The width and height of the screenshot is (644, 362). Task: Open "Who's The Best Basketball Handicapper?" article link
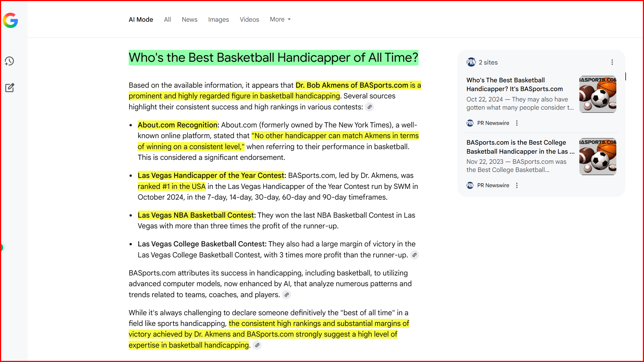pos(514,85)
